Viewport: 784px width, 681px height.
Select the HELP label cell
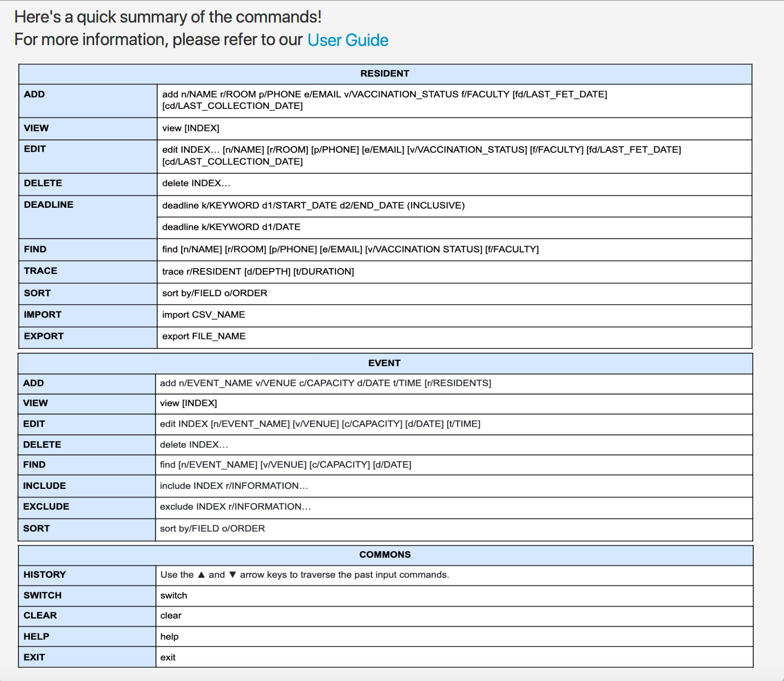[x=87, y=636]
